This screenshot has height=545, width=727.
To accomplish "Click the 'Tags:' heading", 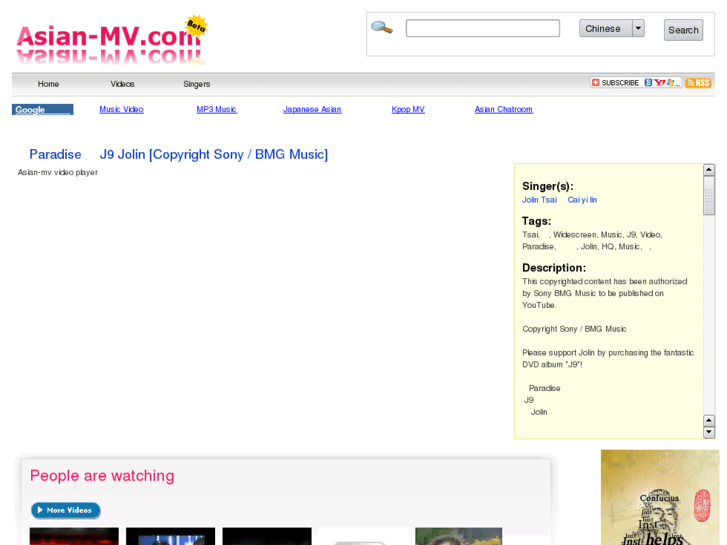I will point(536,221).
